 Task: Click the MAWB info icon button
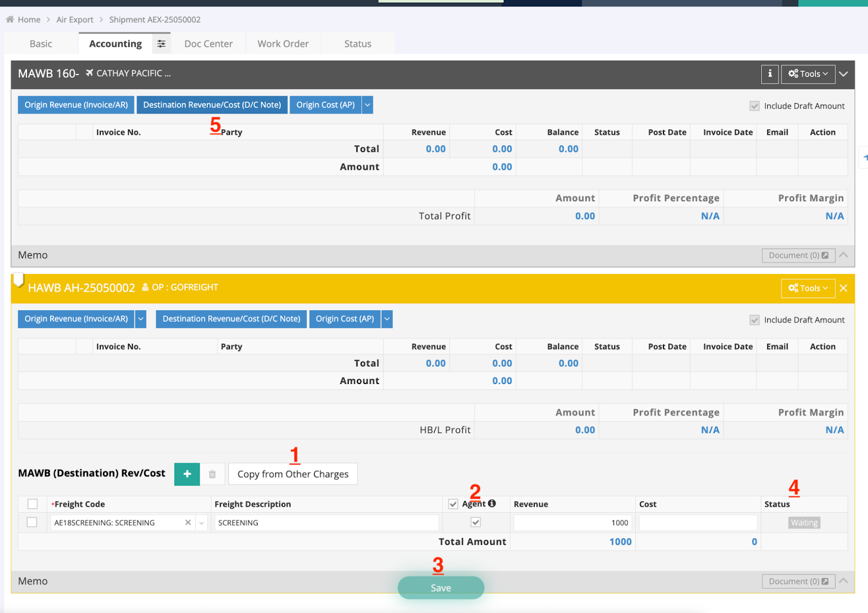[x=769, y=74]
